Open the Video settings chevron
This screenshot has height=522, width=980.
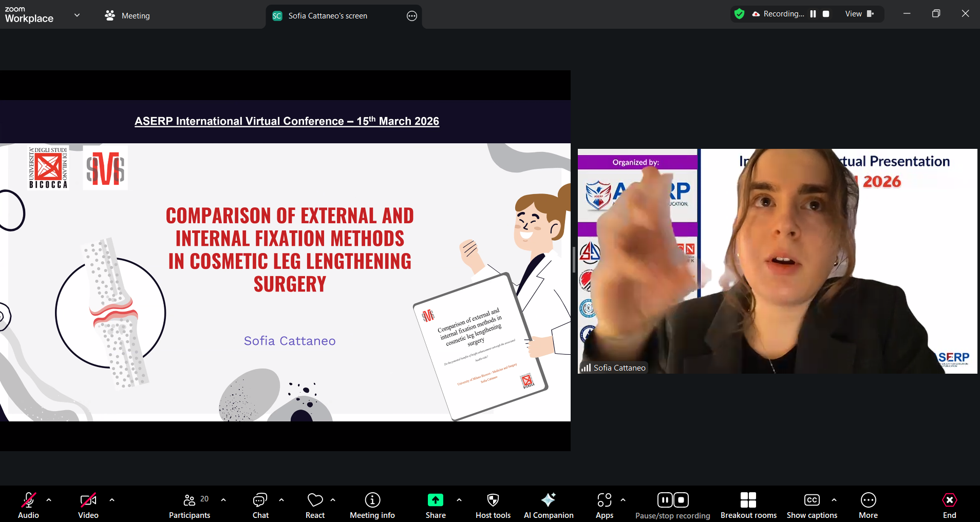[111, 499]
